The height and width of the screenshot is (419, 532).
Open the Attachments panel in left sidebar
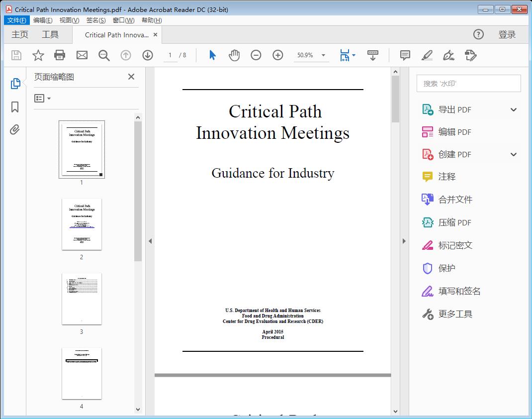pos(14,129)
